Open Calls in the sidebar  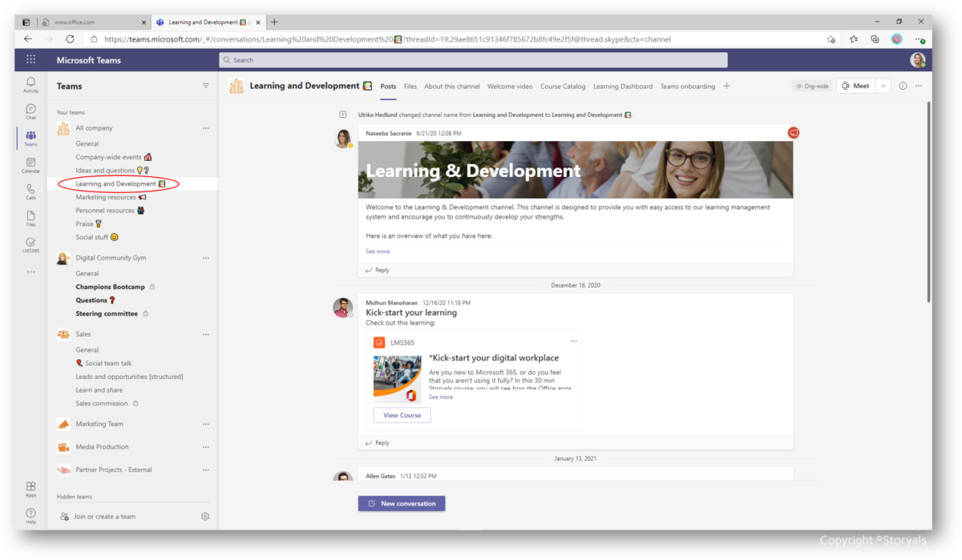coord(30,191)
